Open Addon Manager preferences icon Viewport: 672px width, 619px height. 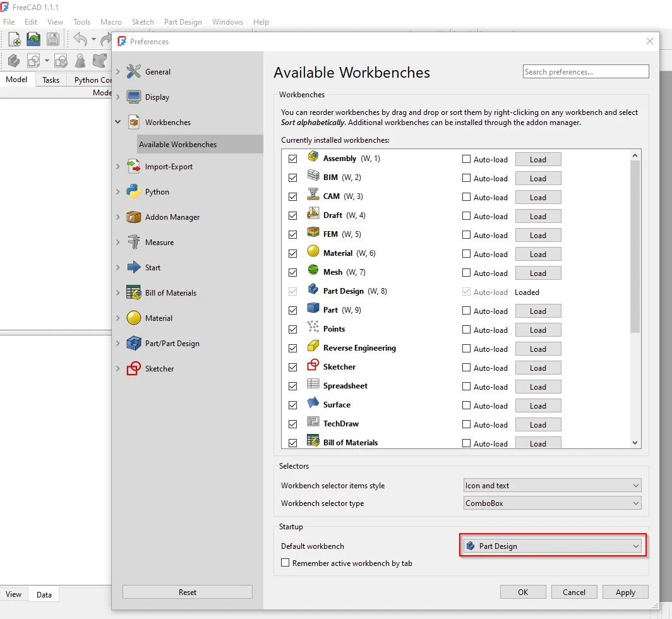pos(134,217)
